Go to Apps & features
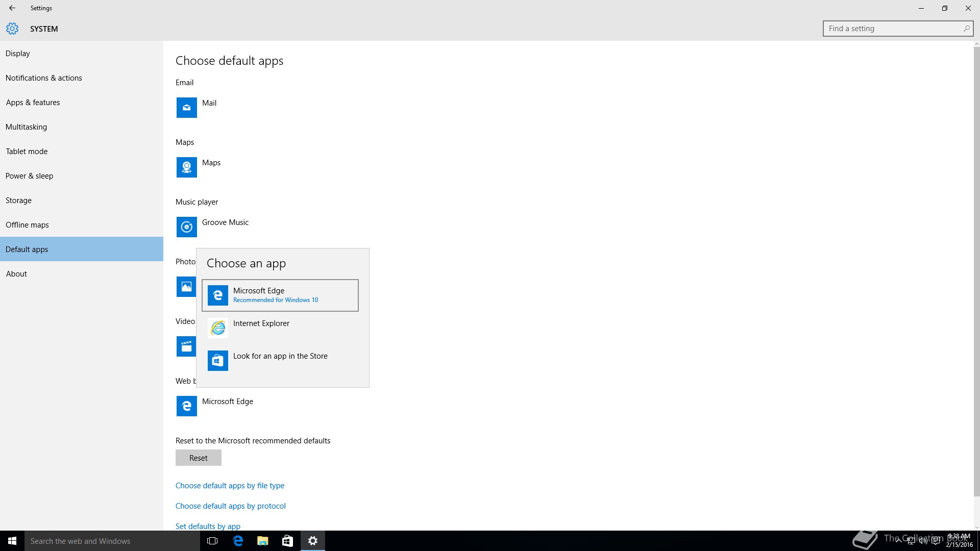This screenshot has width=980, height=551. tap(82, 103)
